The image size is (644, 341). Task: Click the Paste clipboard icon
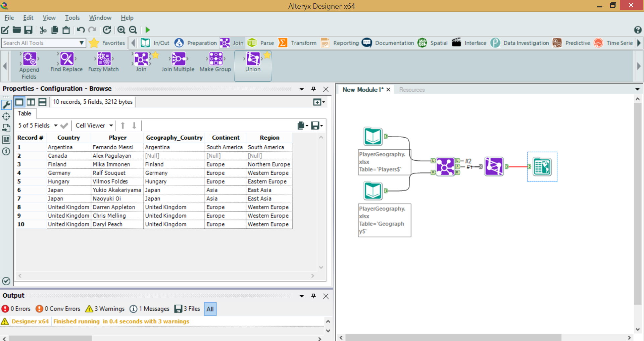point(66,30)
